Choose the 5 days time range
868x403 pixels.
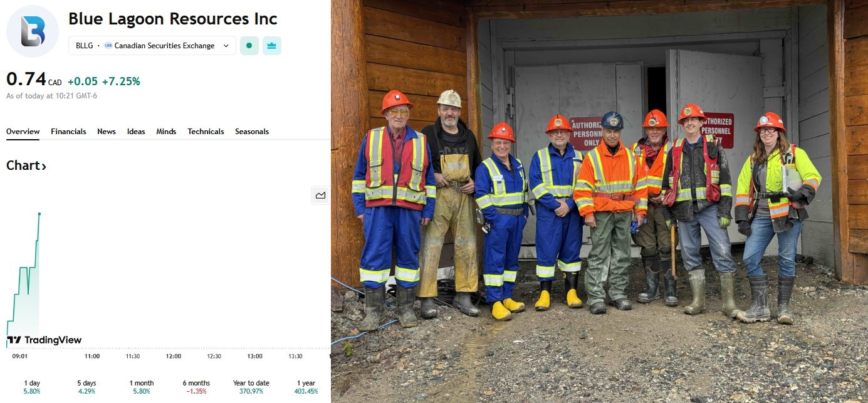[87, 387]
